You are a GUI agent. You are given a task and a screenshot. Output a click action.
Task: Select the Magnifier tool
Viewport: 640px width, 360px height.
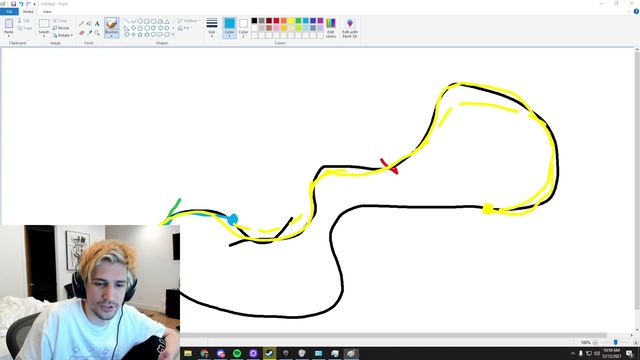point(97,33)
